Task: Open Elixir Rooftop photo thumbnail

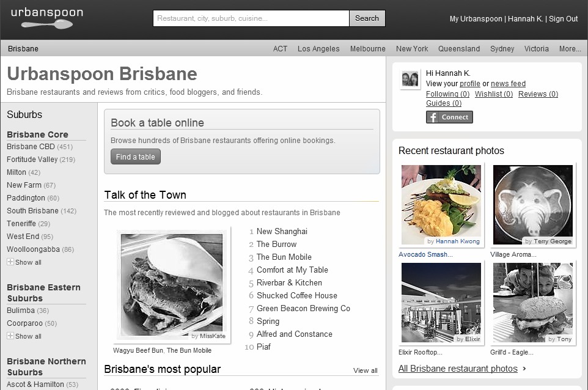Action: coord(441,303)
